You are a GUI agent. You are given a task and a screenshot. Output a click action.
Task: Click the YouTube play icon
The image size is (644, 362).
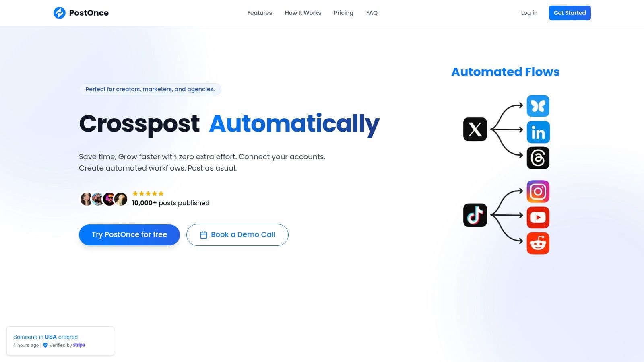point(538,218)
